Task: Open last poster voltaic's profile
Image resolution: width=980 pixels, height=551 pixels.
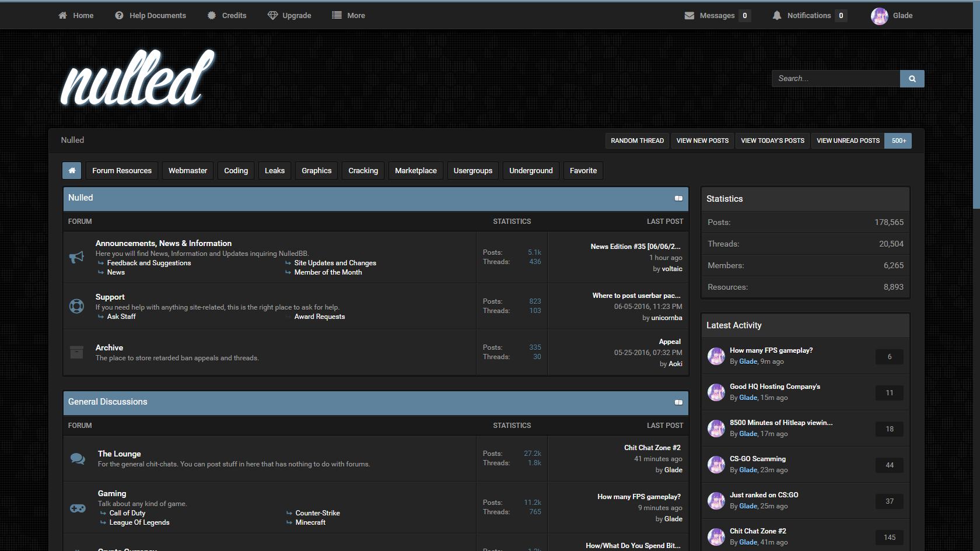Action: [672, 269]
